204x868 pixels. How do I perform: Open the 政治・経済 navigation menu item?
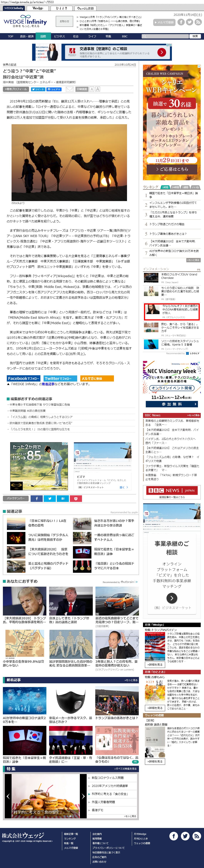[x=27, y=36]
